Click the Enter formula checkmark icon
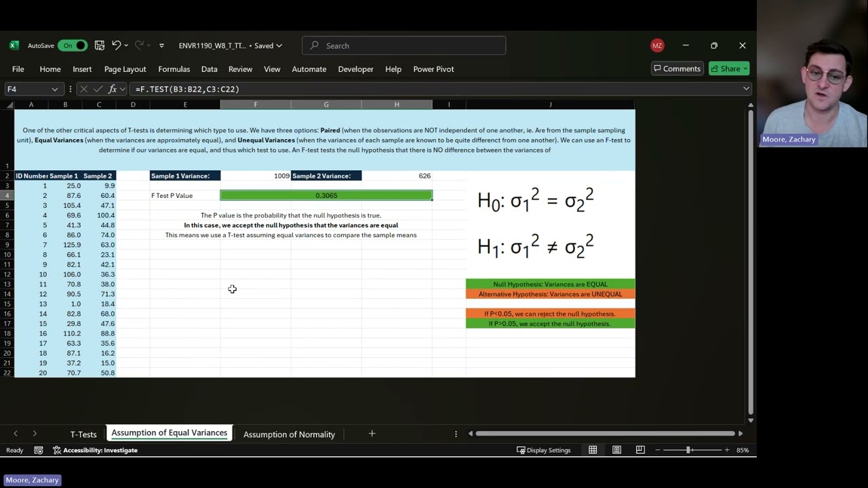 click(98, 89)
